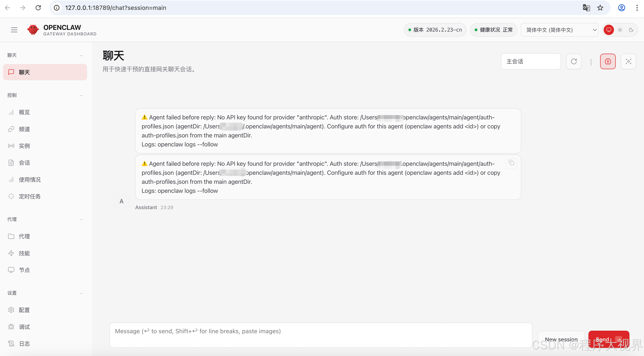Click the 主会话 session selector field

(x=531, y=61)
